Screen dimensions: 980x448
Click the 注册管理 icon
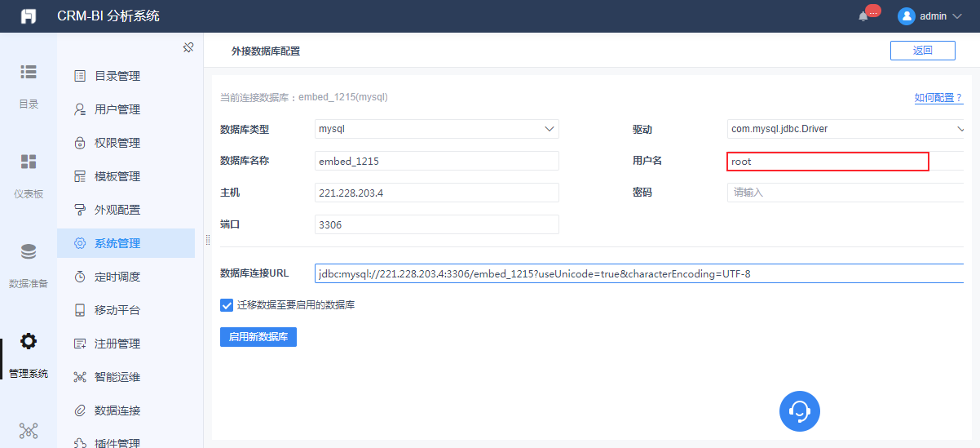pos(80,344)
